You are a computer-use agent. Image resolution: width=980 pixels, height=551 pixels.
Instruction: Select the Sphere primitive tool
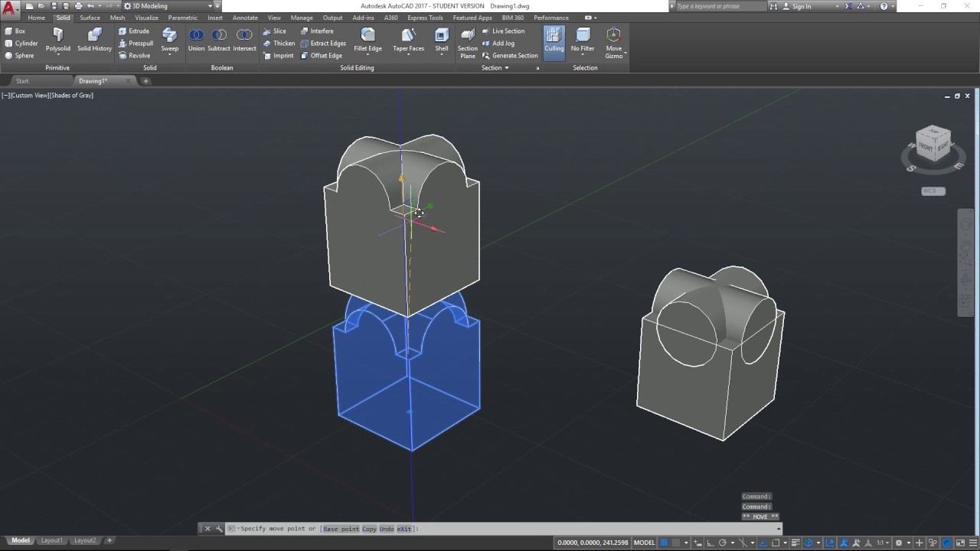click(x=19, y=56)
